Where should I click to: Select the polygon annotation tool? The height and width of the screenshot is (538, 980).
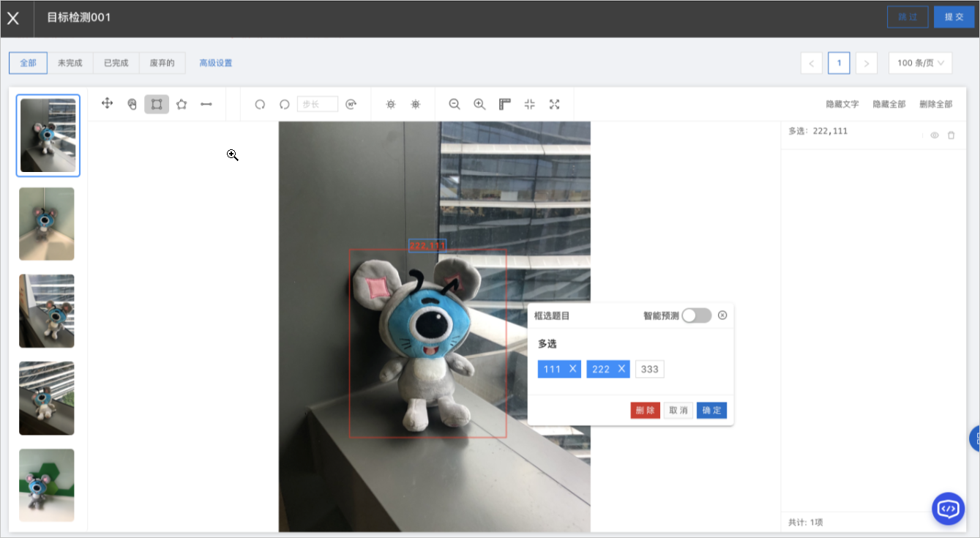182,104
